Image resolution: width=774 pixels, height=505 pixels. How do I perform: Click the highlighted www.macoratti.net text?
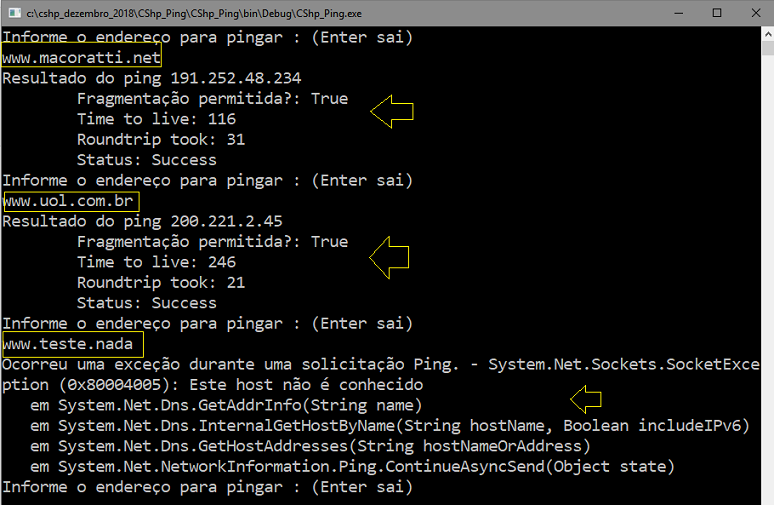pyautogui.click(x=81, y=58)
